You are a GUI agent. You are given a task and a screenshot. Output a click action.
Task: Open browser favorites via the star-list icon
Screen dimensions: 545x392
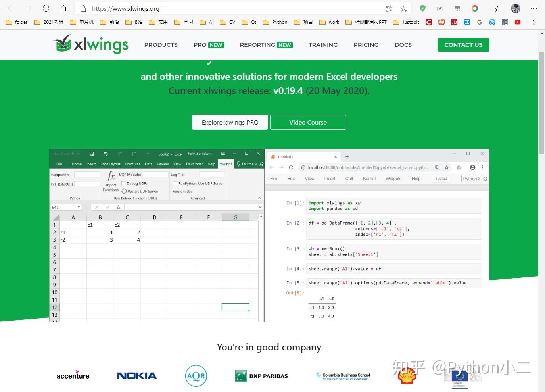[x=497, y=8]
